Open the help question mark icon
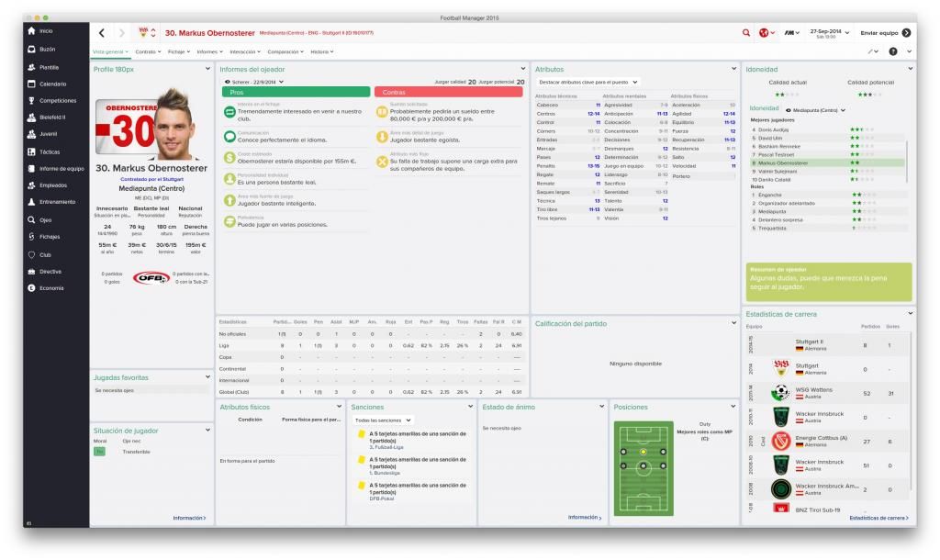The image size is (940, 560). pyautogui.click(x=893, y=51)
